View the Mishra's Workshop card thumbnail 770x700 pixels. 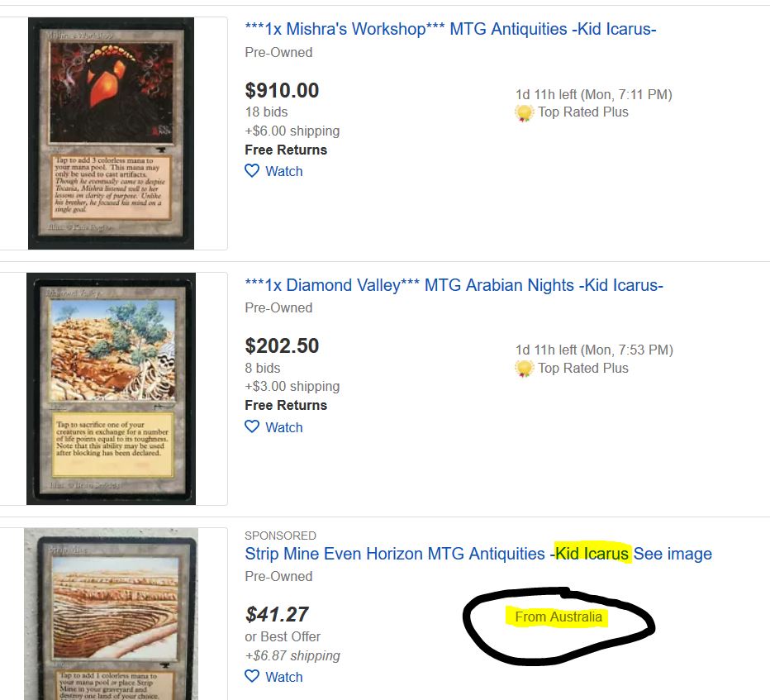pyautogui.click(x=111, y=133)
